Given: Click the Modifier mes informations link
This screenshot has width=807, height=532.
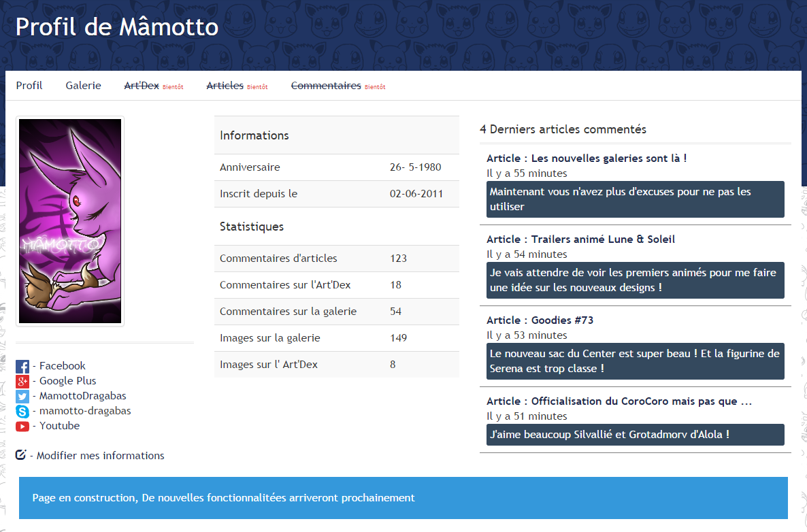Looking at the screenshot, I should pos(100,456).
